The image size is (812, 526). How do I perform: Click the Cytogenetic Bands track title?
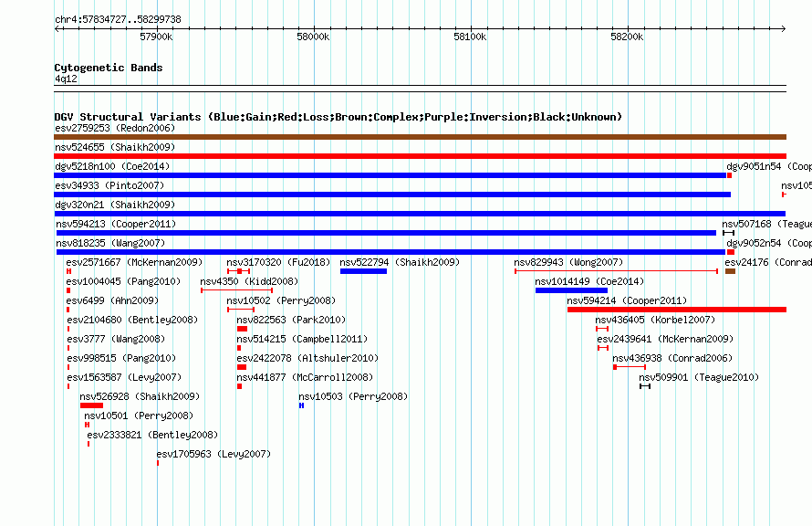tap(109, 68)
